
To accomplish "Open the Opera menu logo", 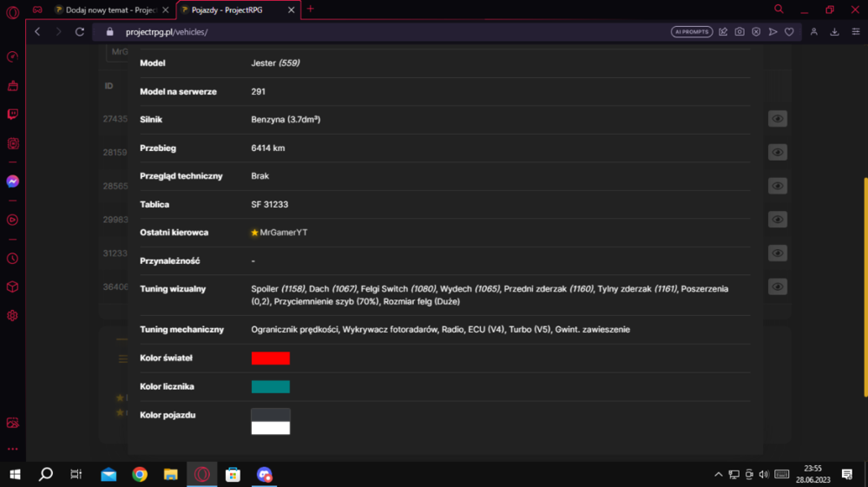I will click(12, 11).
